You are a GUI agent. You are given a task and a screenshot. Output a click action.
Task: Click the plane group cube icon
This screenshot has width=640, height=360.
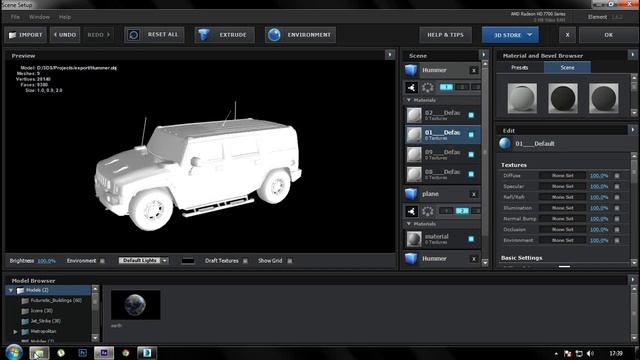(x=411, y=194)
